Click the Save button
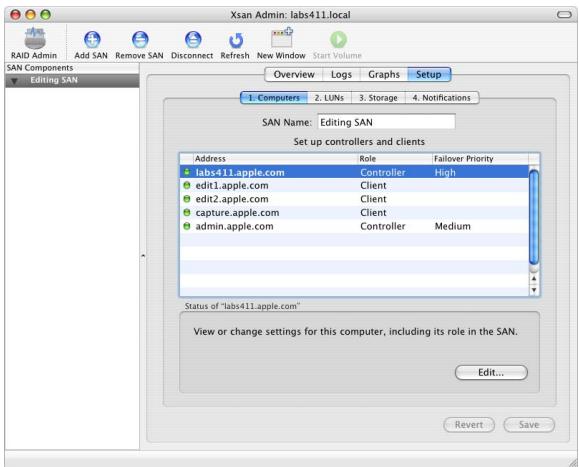Viewport: 579px width, 467px height. pos(529,425)
